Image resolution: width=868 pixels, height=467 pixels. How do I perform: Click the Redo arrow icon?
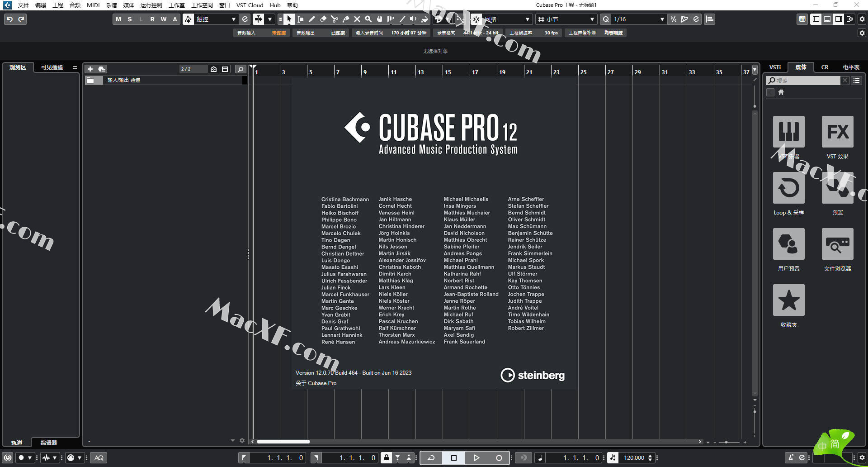point(21,19)
